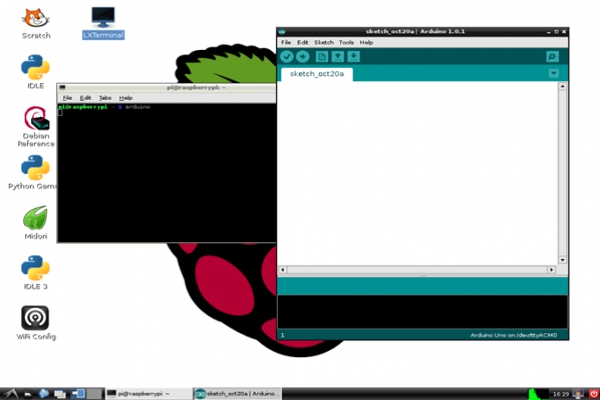
Task: Open the LXDE start menu icon
Action: 10,393
